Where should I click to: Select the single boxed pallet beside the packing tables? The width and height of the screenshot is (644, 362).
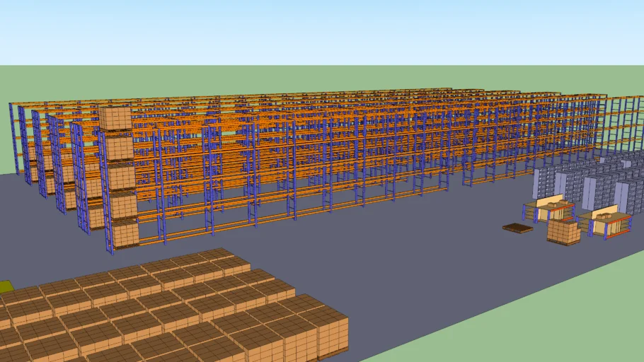[563, 232]
